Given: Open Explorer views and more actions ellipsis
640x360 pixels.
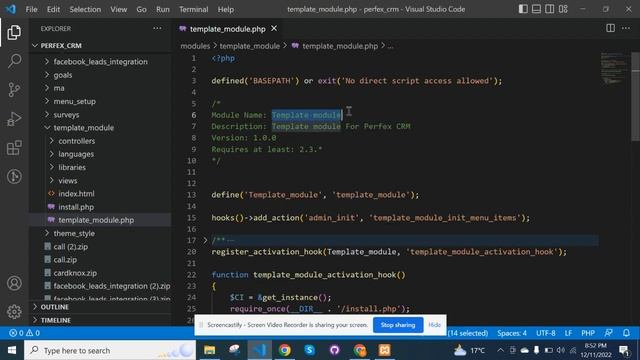Looking at the screenshot, I should [157, 29].
